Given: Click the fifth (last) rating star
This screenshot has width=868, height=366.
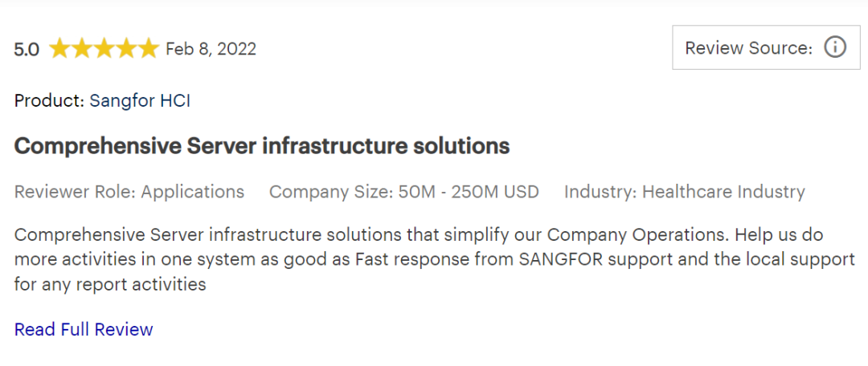Looking at the screenshot, I should (x=148, y=49).
